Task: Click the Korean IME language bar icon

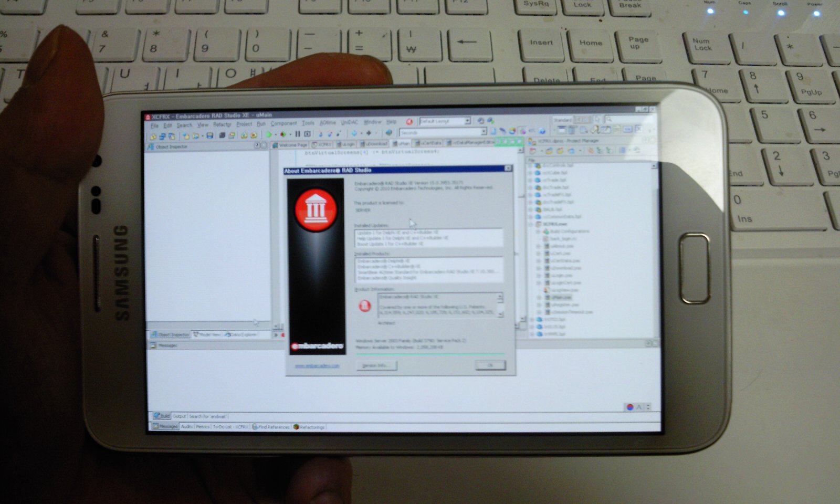Action: [x=630, y=407]
